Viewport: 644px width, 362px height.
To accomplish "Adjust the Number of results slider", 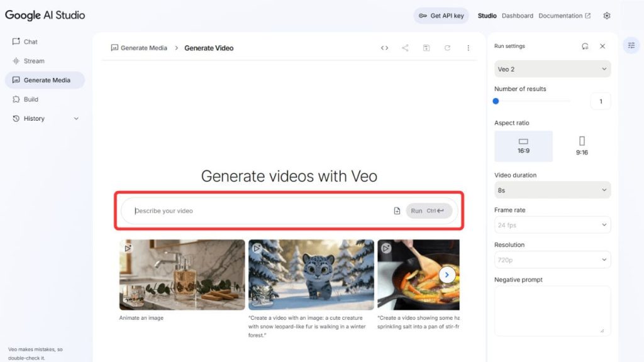I will 532,101.
